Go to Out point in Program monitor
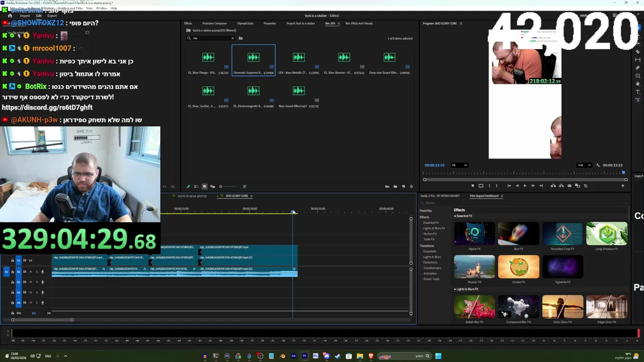 (x=541, y=186)
